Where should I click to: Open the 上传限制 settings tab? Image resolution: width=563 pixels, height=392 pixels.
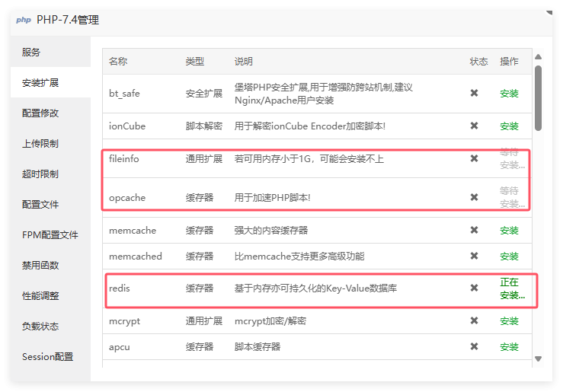click(x=40, y=143)
